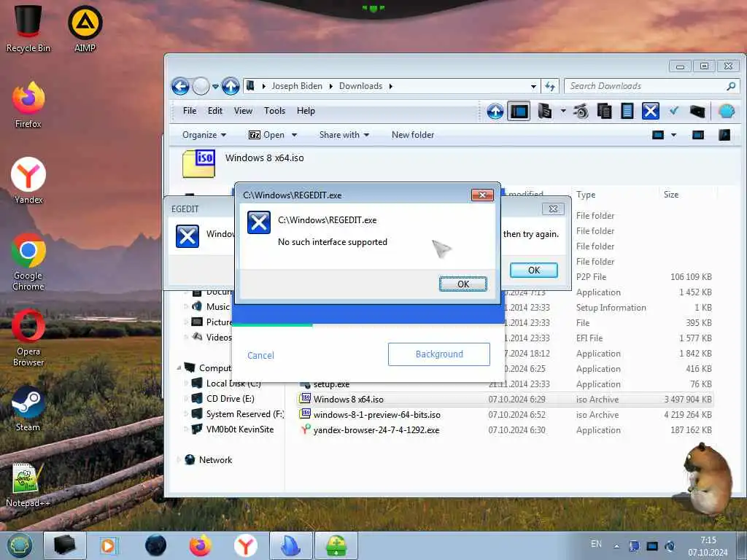Image resolution: width=747 pixels, height=560 pixels.
Task: Open the Tools menu
Action: (274, 111)
